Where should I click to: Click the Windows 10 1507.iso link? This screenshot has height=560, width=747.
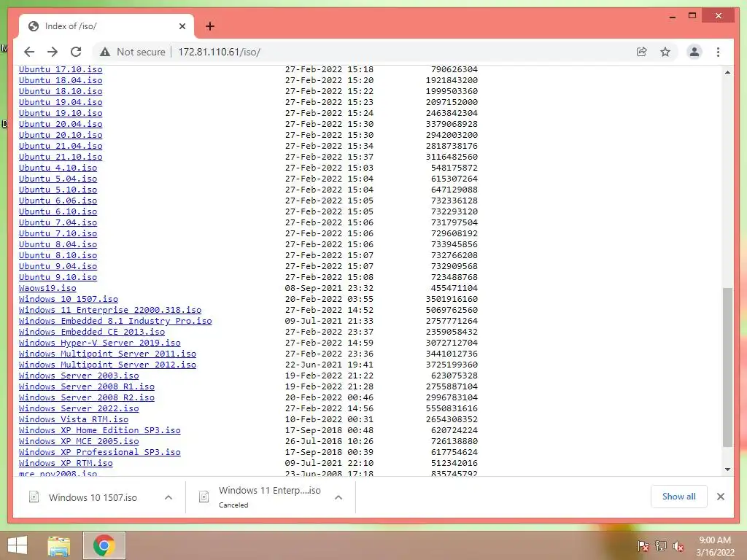68,300
